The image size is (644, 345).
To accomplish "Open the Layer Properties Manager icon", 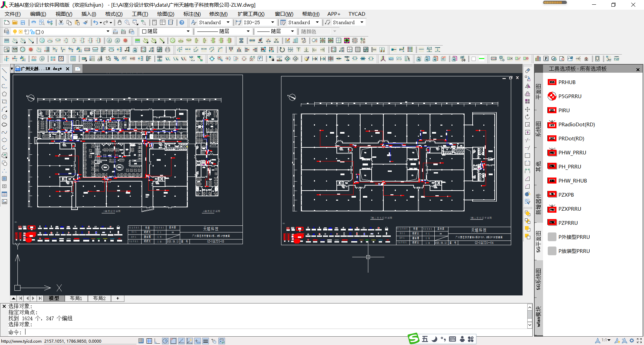I will (6, 31).
